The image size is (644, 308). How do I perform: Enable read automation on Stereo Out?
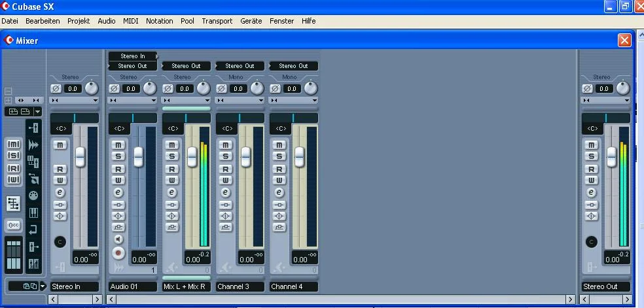(x=592, y=169)
